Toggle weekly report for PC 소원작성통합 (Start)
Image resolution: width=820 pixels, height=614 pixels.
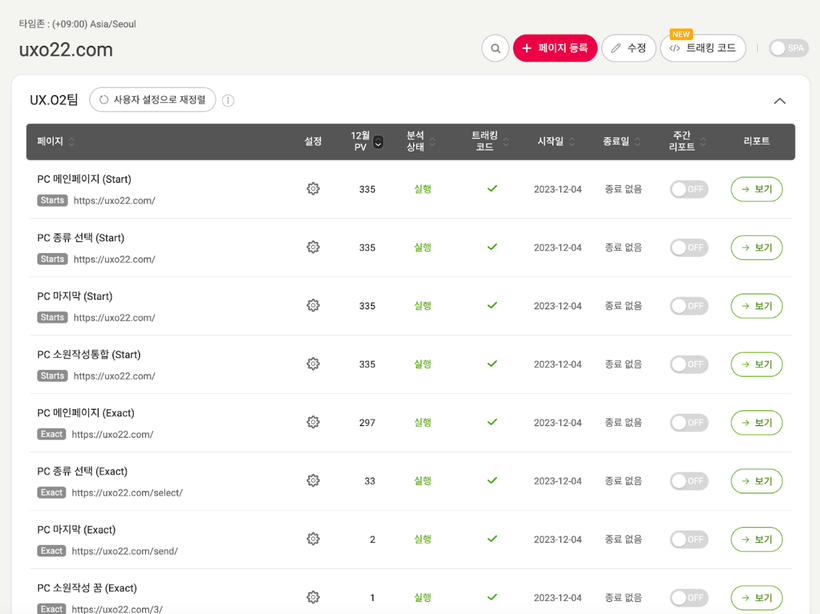point(689,364)
